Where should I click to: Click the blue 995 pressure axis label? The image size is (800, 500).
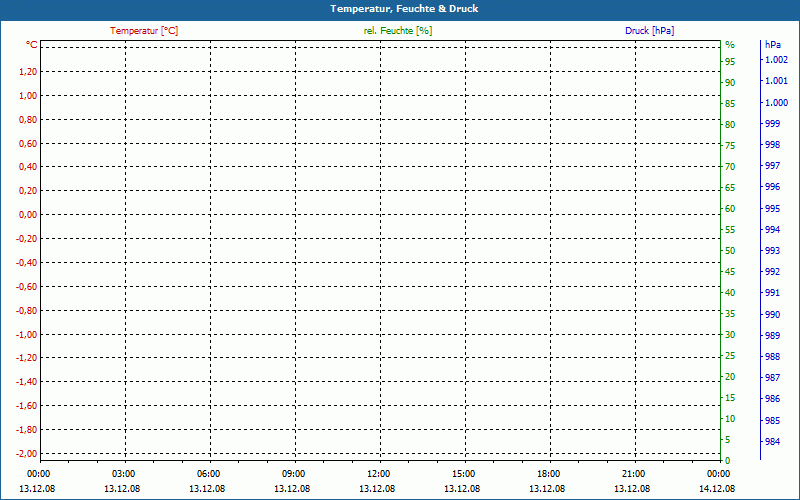pyautogui.click(x=772, y=209)
